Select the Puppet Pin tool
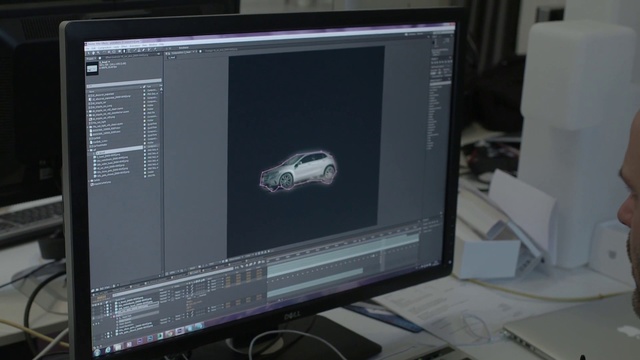 click(155, 49)
